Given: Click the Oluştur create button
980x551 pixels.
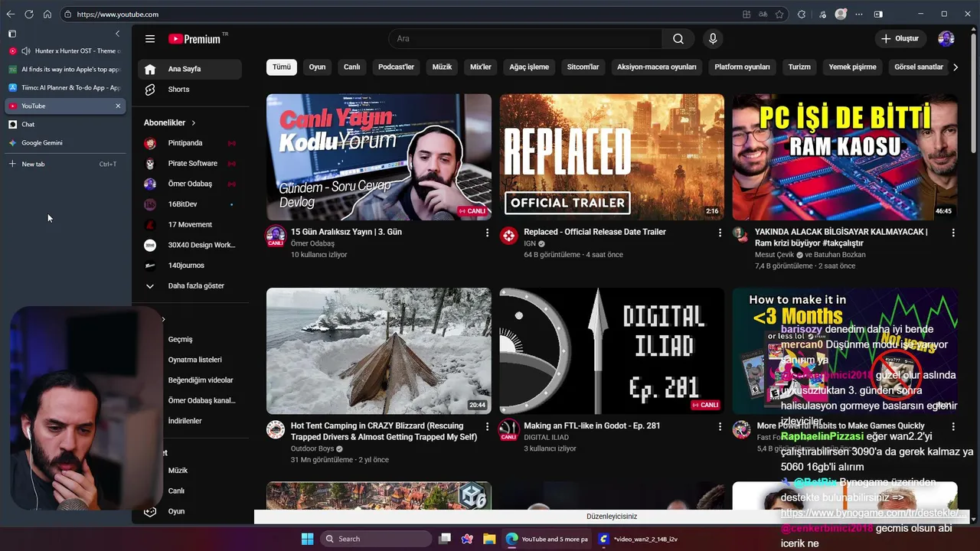Looking at the screenshot, I should coord(900,39).
